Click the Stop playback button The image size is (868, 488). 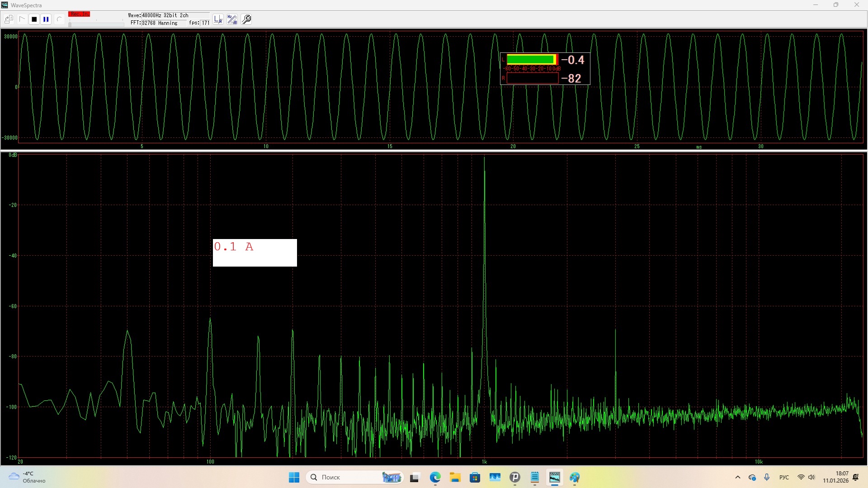(x=34, y=19)
